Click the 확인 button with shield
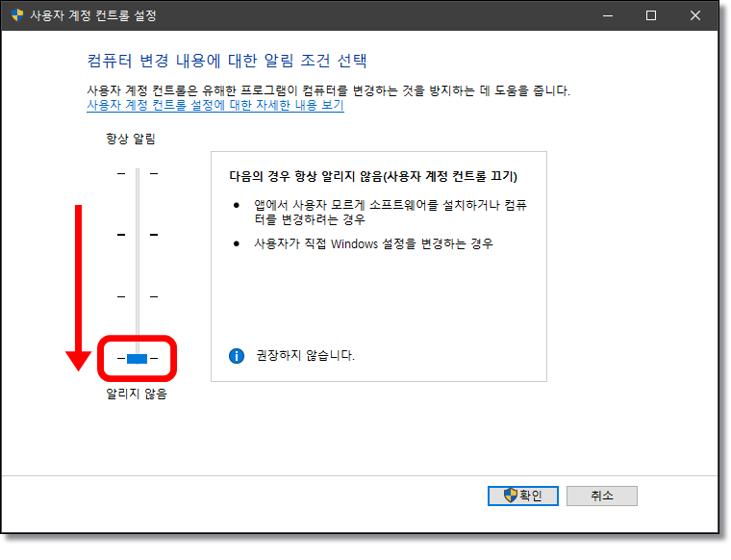The image size is (731, 560). 522,496
